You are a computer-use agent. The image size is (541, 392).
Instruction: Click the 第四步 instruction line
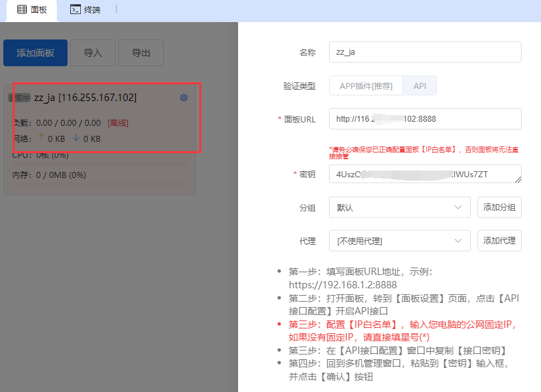(x=398, y=370)
